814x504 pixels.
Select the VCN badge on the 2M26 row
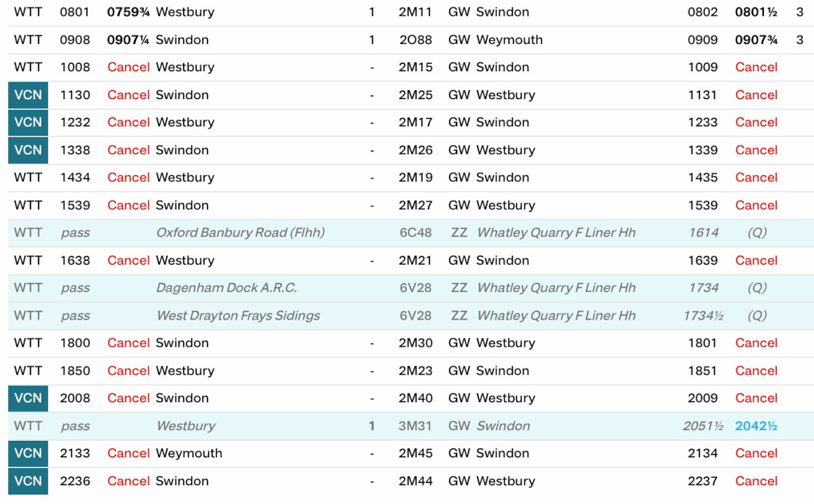pos(28,150)
